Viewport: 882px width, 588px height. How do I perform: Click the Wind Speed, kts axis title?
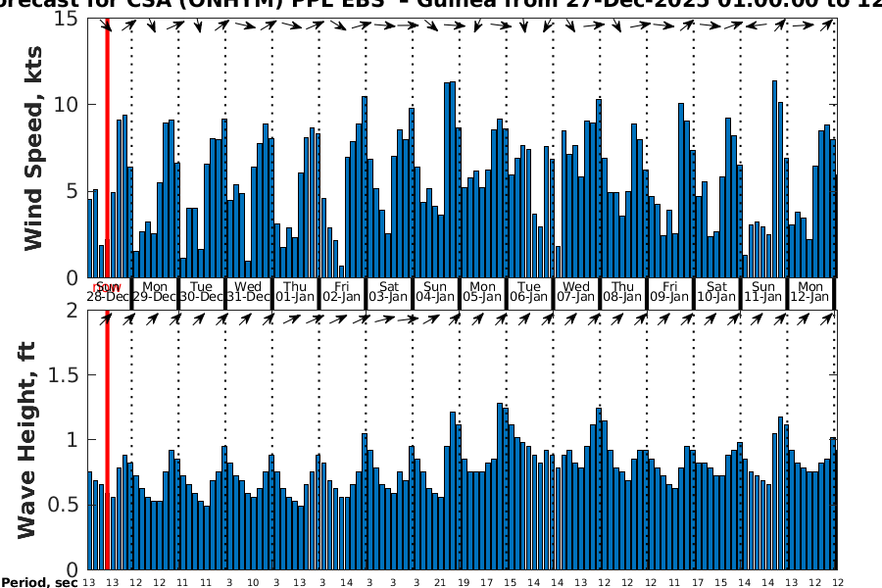(x=34, y=147)
